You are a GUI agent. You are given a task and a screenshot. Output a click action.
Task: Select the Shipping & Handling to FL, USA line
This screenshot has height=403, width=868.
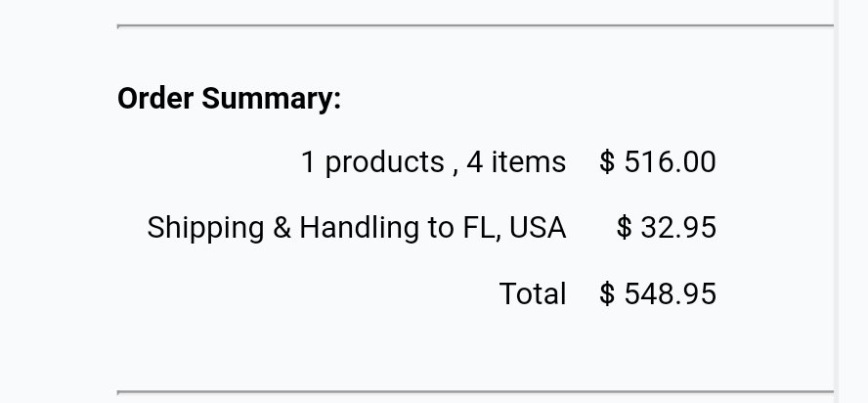click(357, 228)
